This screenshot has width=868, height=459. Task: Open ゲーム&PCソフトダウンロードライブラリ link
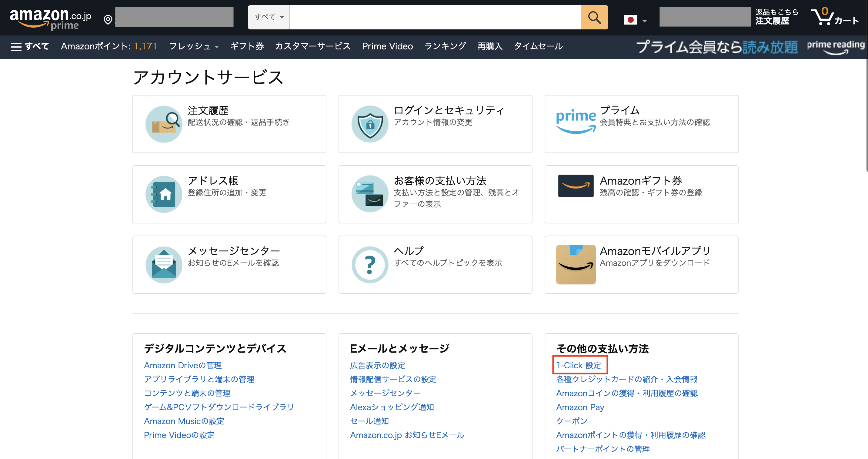[219, 407]
